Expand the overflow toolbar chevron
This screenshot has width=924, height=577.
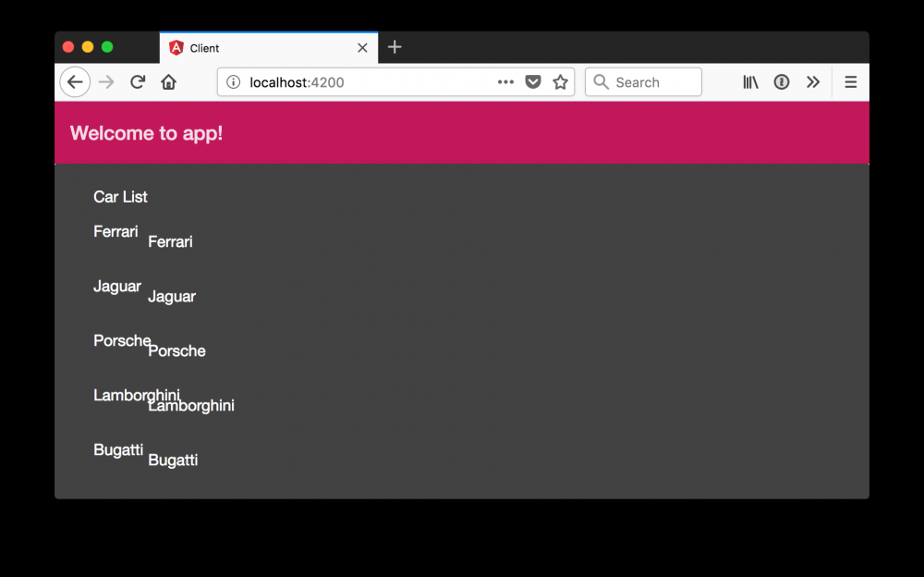pyautogui.click(x=813, y=81)
